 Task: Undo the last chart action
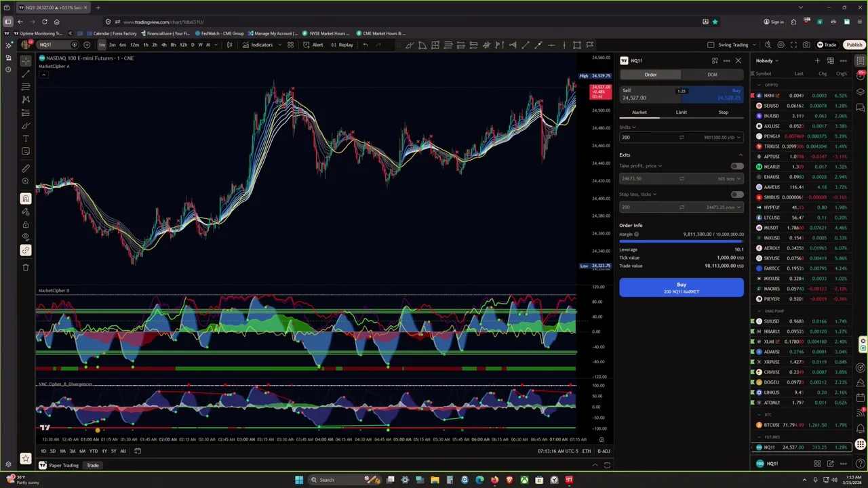(366, 45)
